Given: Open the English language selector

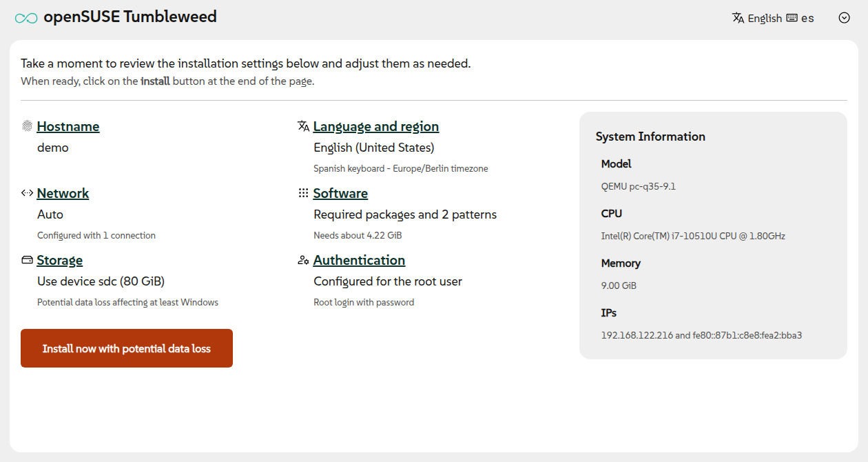Looking at the screenshot, I should point(765,18).
